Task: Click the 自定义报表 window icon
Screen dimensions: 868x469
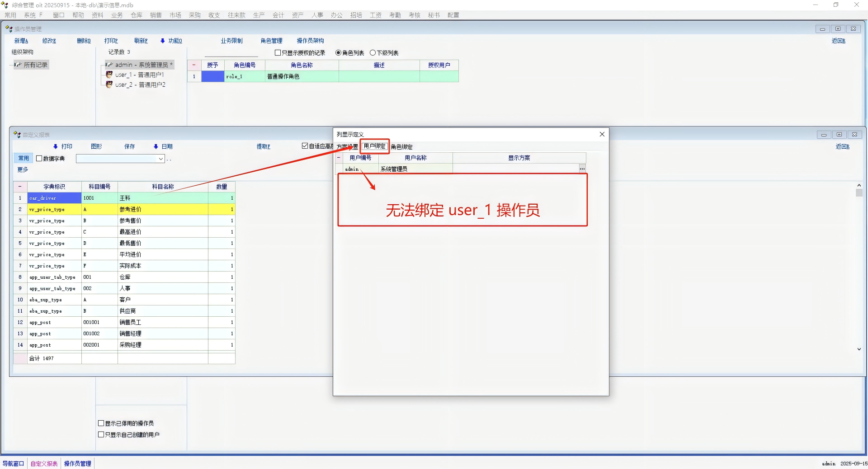Action: (17, 135)
